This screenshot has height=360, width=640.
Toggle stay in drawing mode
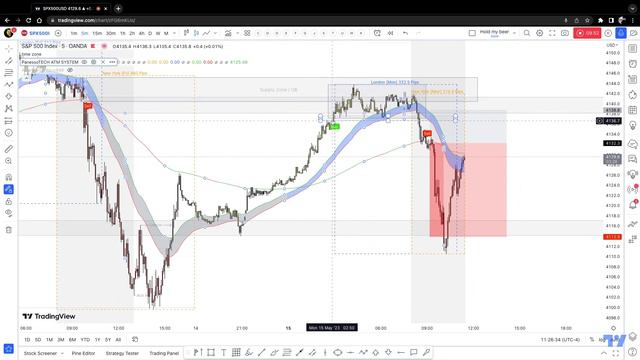[x=9, y=189]
